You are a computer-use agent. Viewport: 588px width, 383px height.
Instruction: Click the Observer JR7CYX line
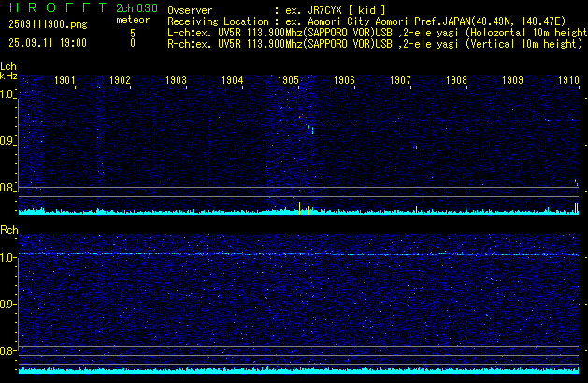pyautogui.click(x=277, y=10)
